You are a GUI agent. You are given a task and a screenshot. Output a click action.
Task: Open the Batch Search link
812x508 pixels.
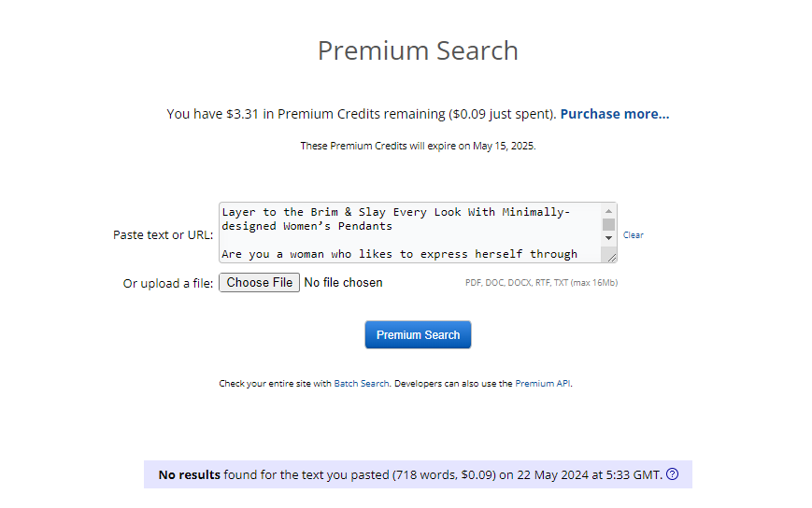[x=362, y=383]
